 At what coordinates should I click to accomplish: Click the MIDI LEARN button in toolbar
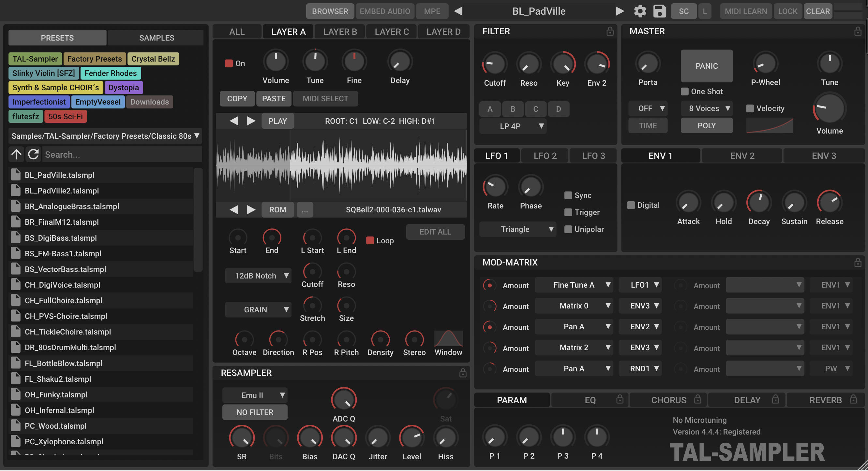[x=745, y=11]
